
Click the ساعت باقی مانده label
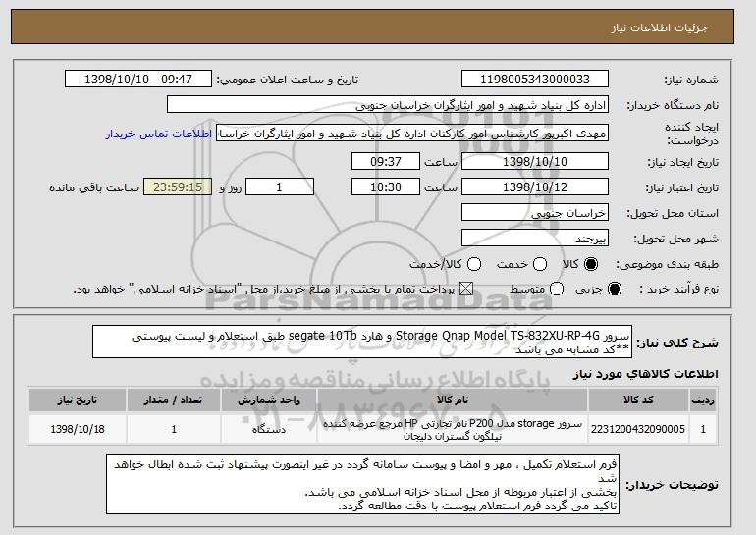coord(94,187)
